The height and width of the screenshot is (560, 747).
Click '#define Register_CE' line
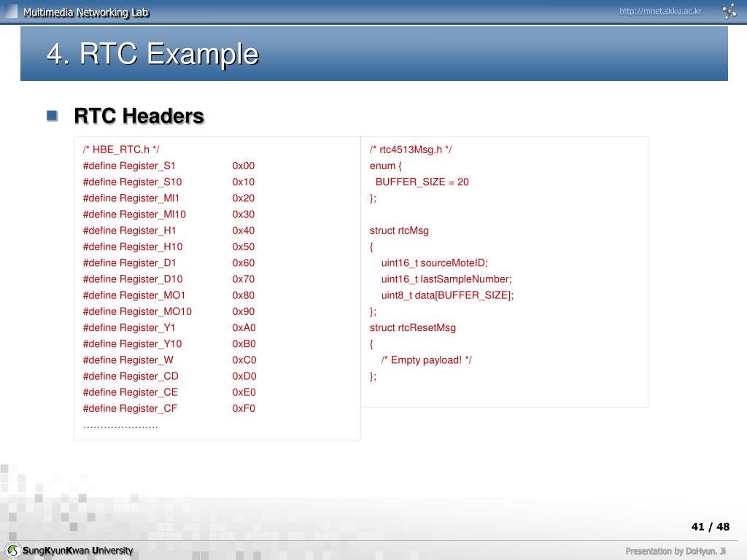[x=131, y=392]
